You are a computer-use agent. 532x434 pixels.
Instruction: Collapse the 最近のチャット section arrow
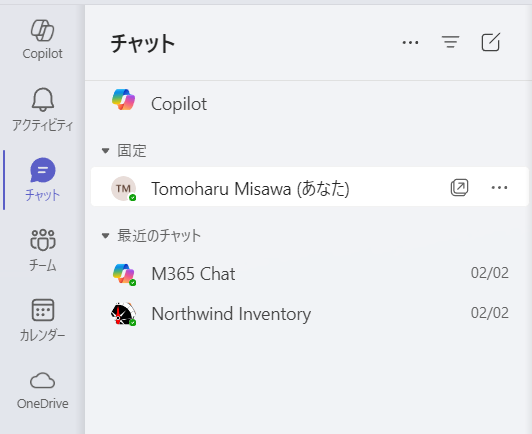pos(106,235)
